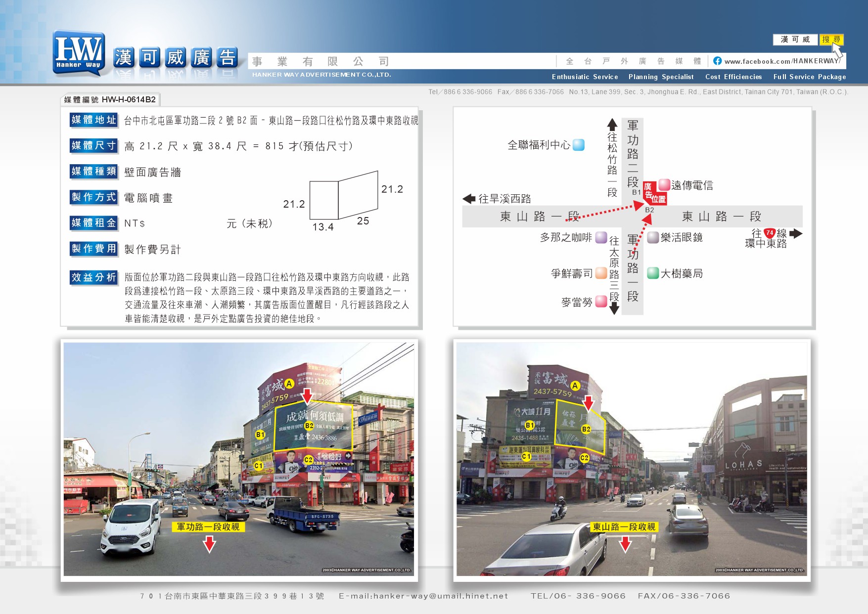Select the 媒體編號 HW-H-0614B2 tab
Image resolution: width=868 pixels, height=614 pixels.
[110, 99]
